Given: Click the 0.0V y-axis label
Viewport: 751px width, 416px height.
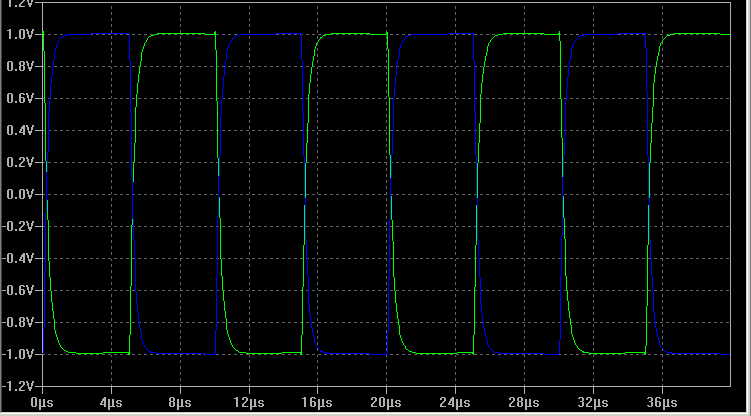Looking at the screenshot, I should [x=21, y=195].
